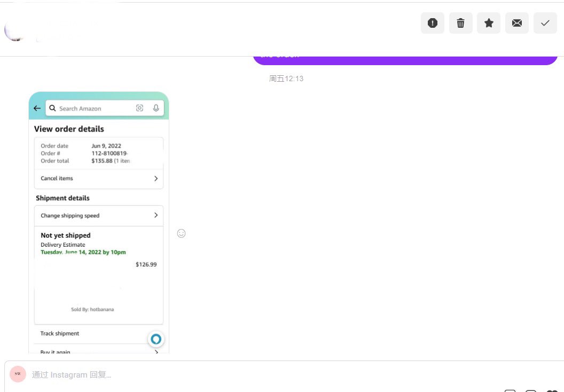Click the blue Alexa ring icon
This screenshot has width=564, height=392.
156,339
